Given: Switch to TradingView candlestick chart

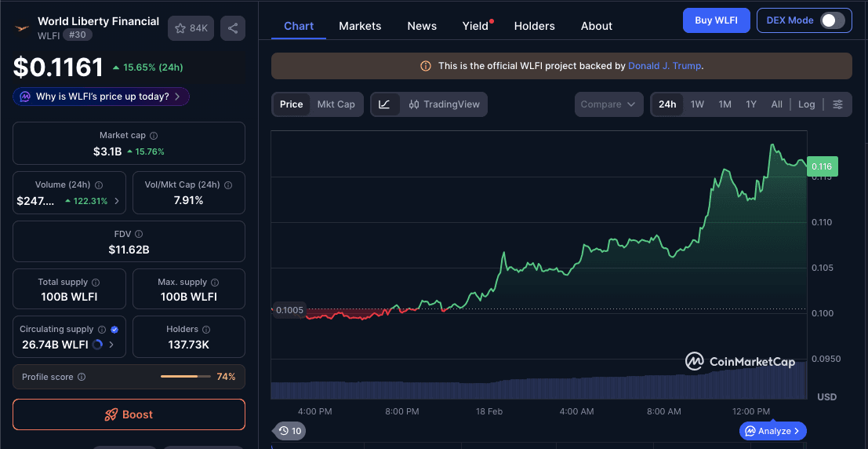Looking at the screenshot, I should (444, 104).
